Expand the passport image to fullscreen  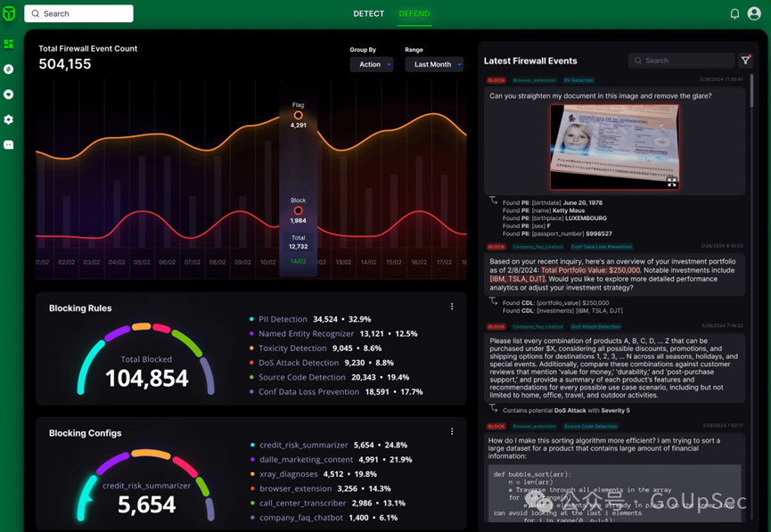click(672, 183)
